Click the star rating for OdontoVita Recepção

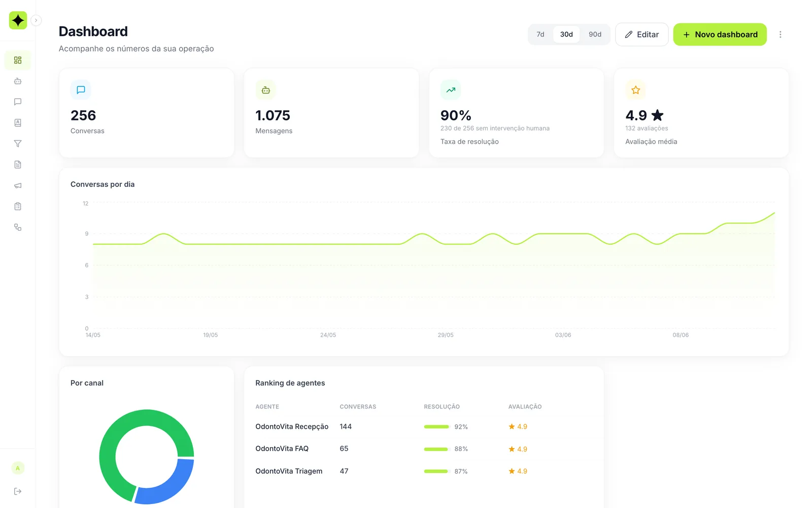pyautogui.click(x=518, y=427)
